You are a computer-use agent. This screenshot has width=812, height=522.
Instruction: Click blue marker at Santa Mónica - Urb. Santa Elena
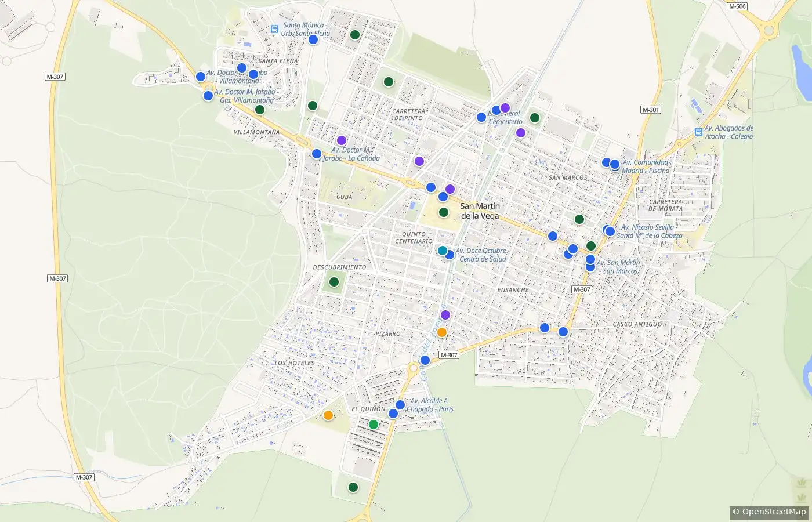pos(313,39)
